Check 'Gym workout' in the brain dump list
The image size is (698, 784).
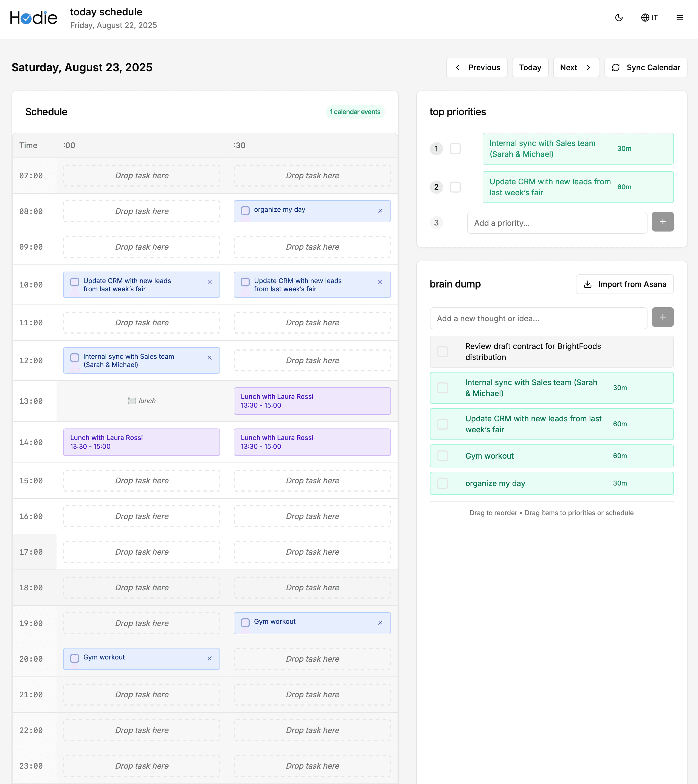point(443,456)
